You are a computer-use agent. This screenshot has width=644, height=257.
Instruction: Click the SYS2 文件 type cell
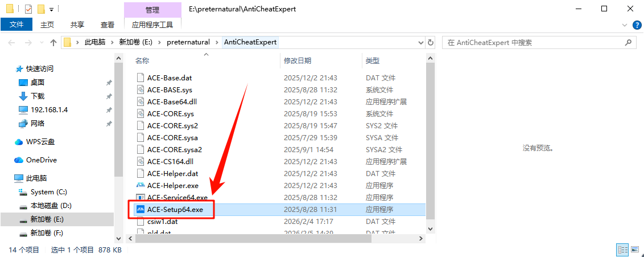(x=382, y=126)
